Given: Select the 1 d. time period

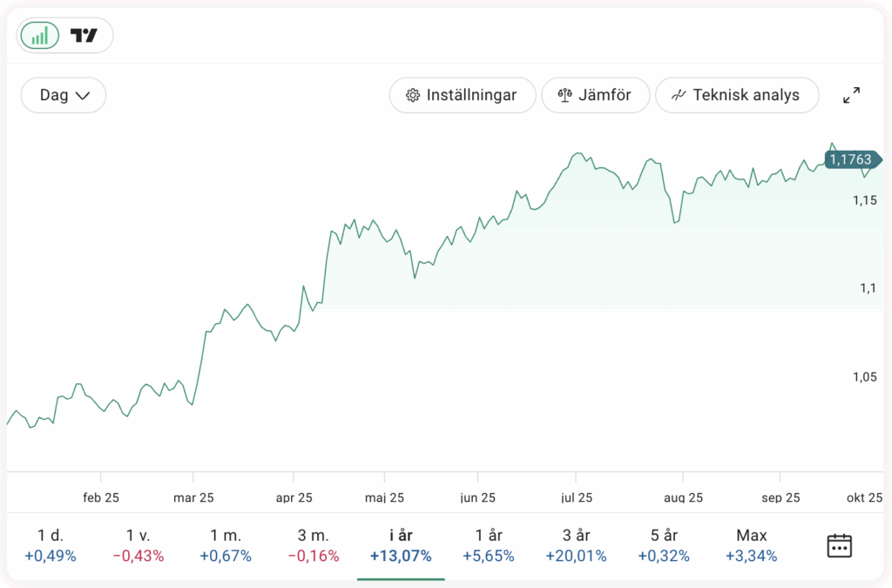Looking at the screenshot, I should point(51,545).
